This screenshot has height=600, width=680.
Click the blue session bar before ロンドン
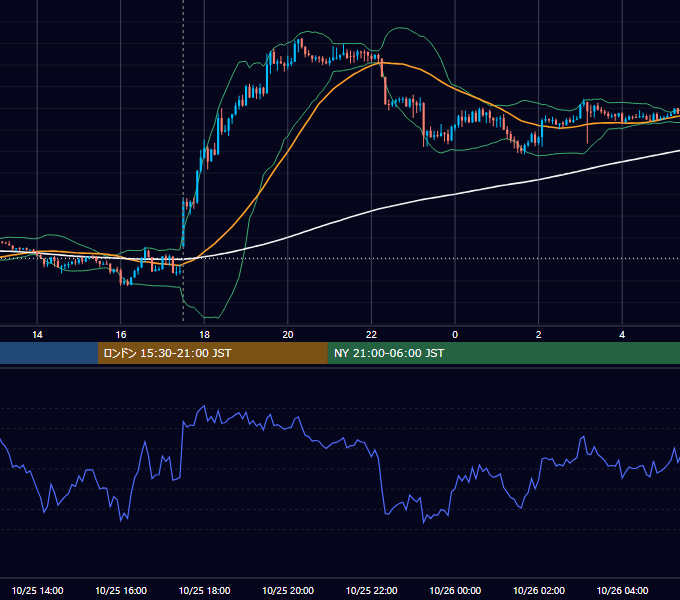[49, 353]
